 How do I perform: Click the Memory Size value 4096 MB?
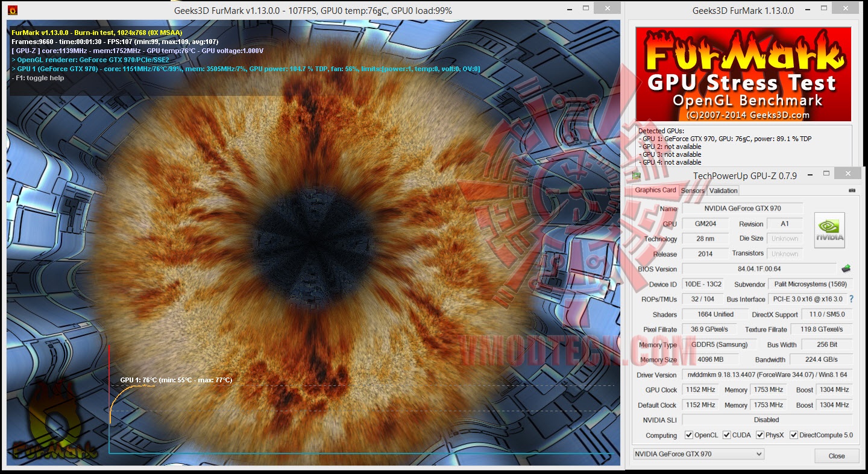pos(710,359)
